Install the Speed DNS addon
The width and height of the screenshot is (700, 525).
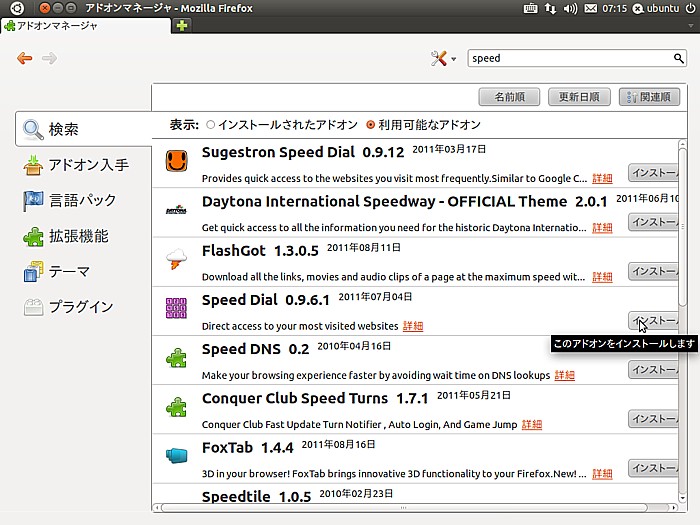coord(653,370)
